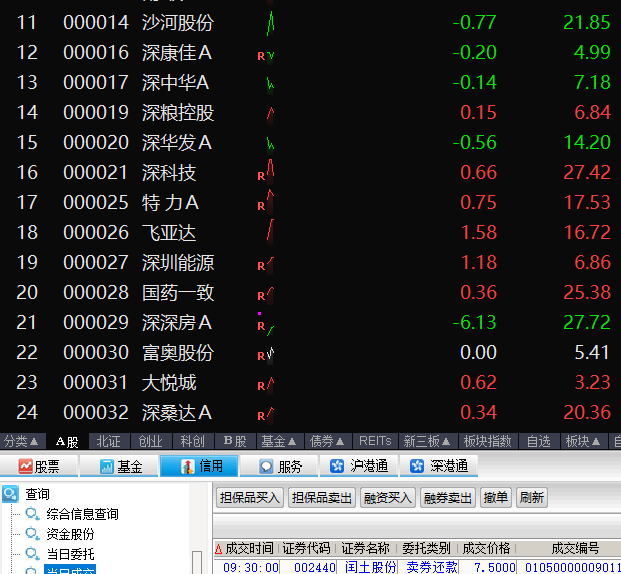This screenshot has width=621, height=574.
Task: Click the 深港通 flag icon
Action: click(x=417, y=466)
